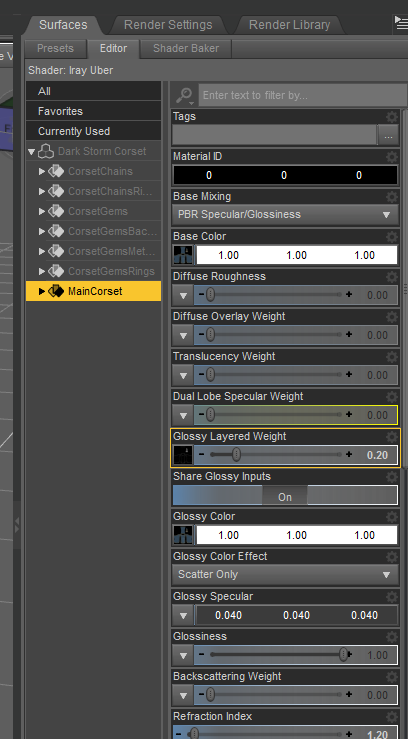The height and width of the screenshot is (739, 408).
Task: Open the Glossy Color Effect dropdown
Action: click(x=285, y=575)
